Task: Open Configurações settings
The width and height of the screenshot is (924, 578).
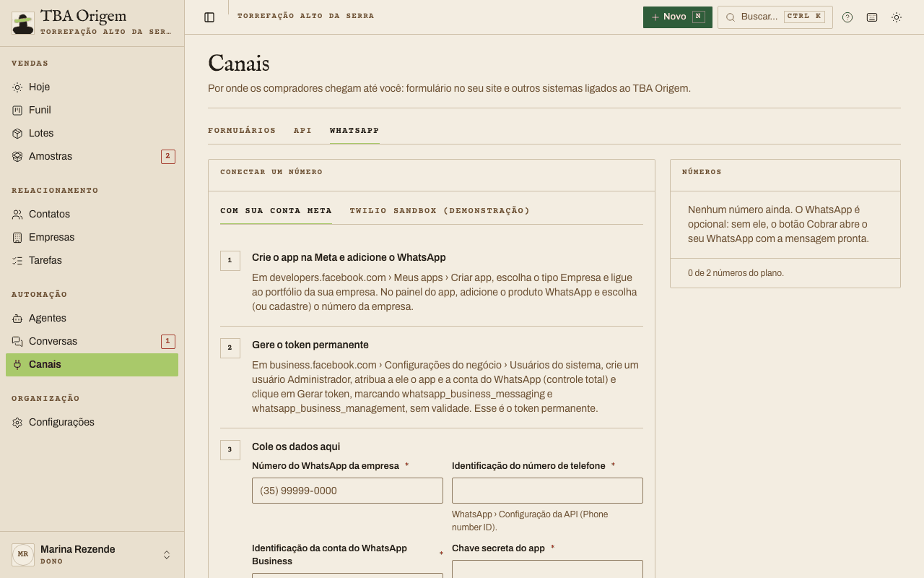Action: (x=92, y=422)
